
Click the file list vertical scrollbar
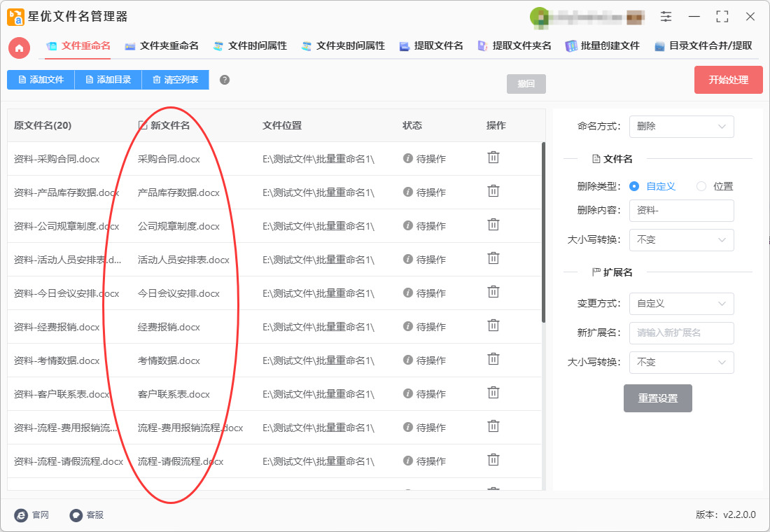[543, 232]
